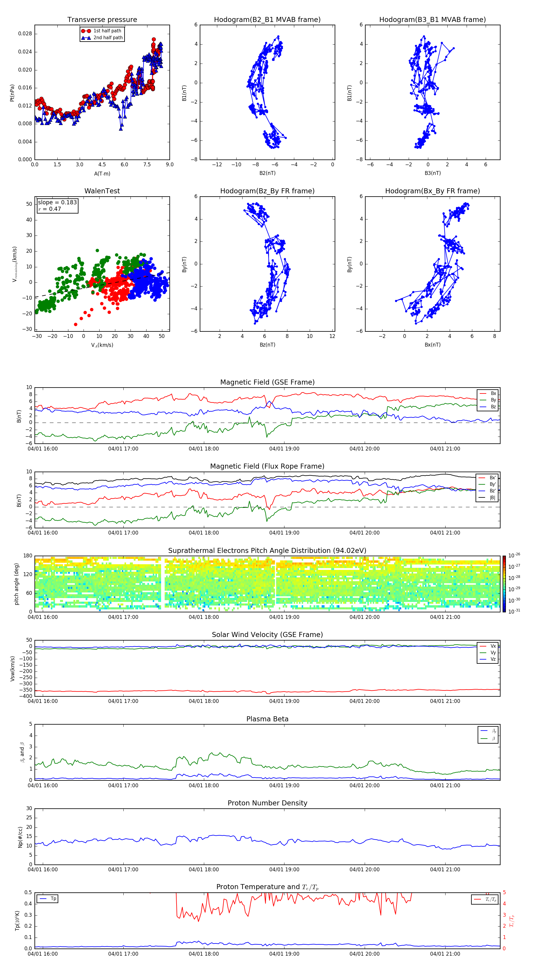Click the Bx' entry in Flux Rope legend
535x980 pixels.
487,478
